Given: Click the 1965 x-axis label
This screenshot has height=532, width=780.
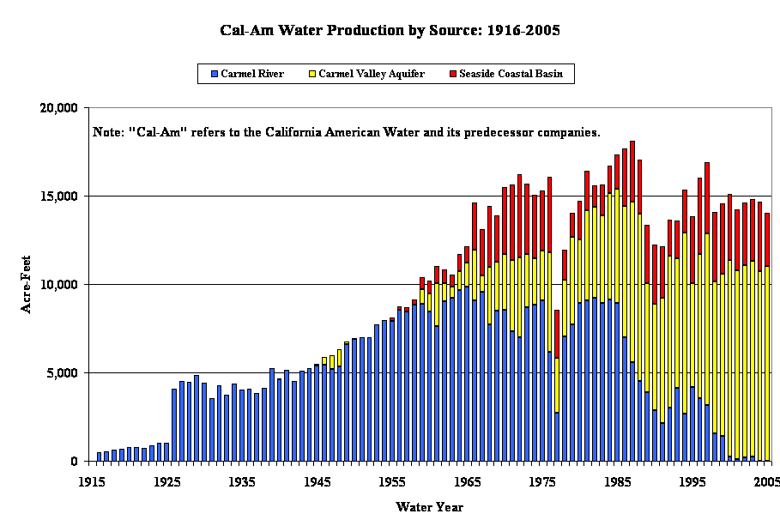Looking at the screenshot, I should (x=467, y=481).
